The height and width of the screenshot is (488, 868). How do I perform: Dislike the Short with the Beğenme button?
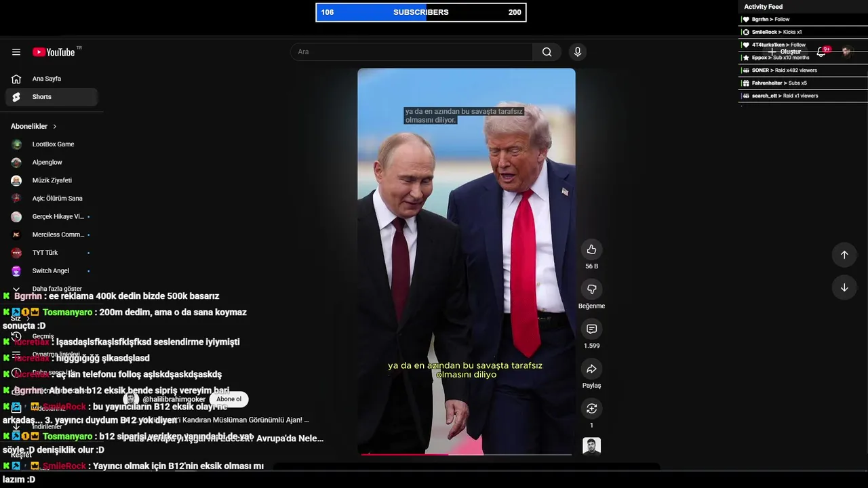591,289
